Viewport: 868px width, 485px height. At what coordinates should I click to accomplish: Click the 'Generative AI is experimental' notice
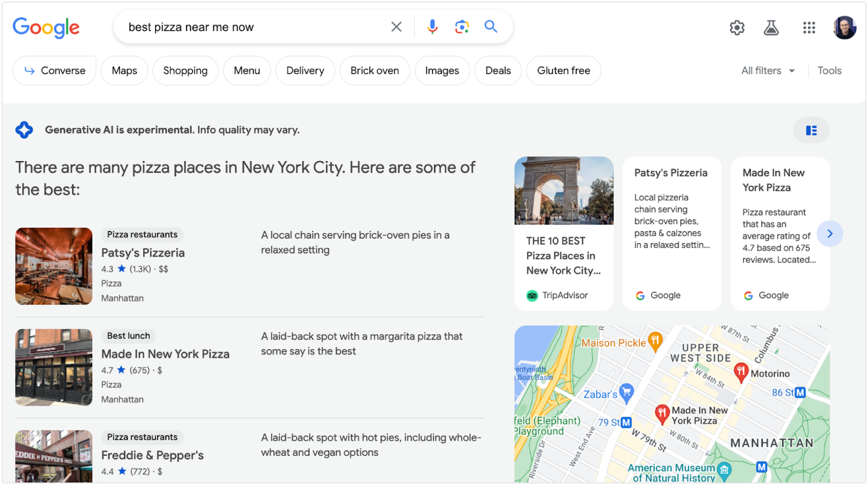[x=172, y=130]
